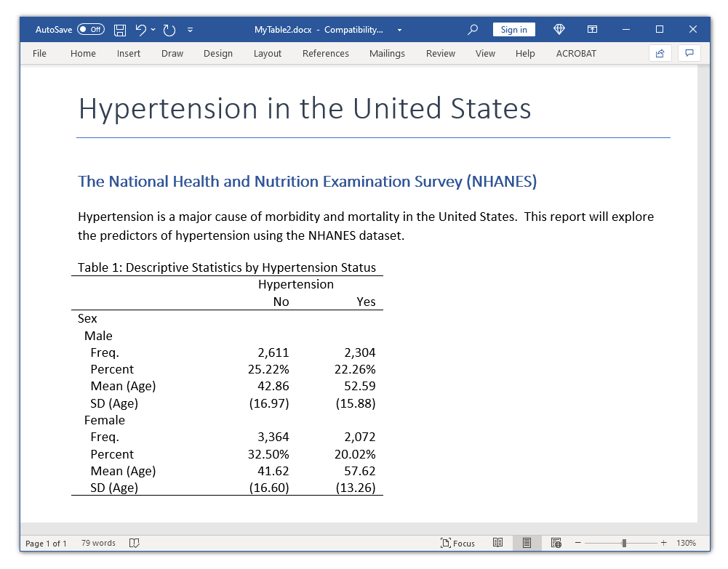
Task: Click the 130% zoom level button
Action: pyautogui.click(x=686, y=543)
